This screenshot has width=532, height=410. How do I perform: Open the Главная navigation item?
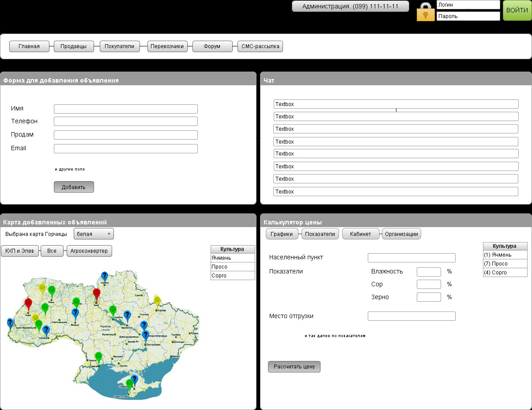29,46
